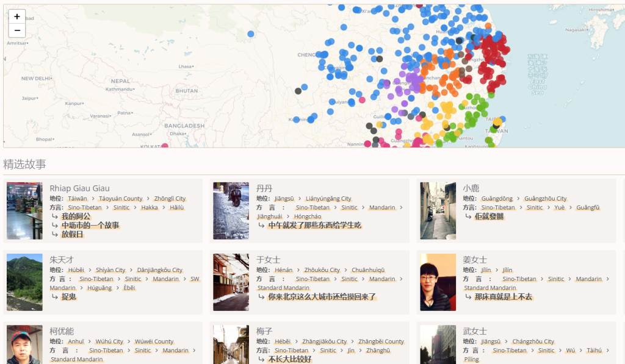
Task: Click Guǎngzhōu City link
Action: 545,198
